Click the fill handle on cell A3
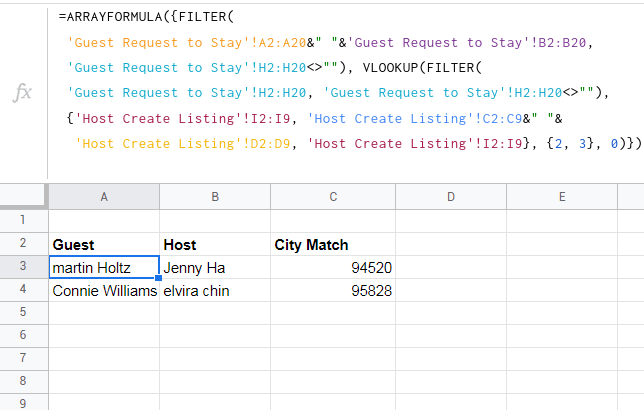The height and width of the screenshot is (410, 644). [159, 278]
